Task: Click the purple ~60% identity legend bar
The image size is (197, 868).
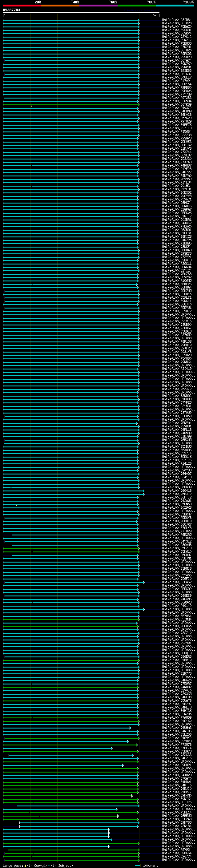Action: point(99,6)
